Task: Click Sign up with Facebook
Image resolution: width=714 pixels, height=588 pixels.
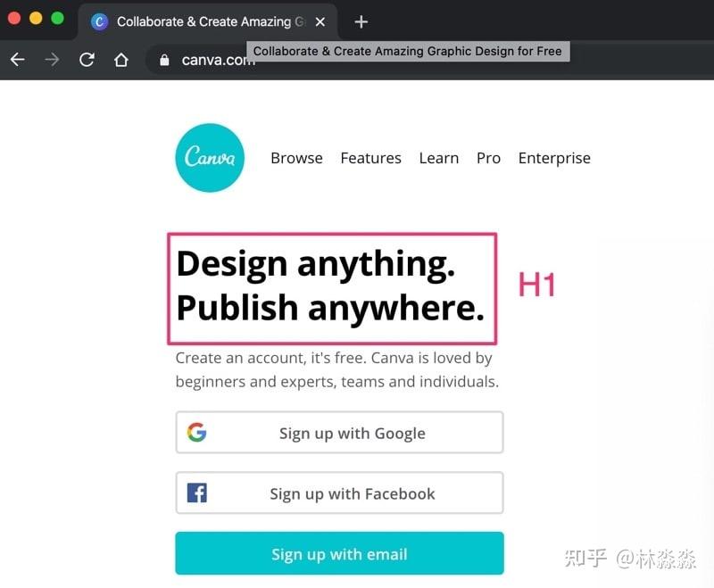Action: (352, 493)
